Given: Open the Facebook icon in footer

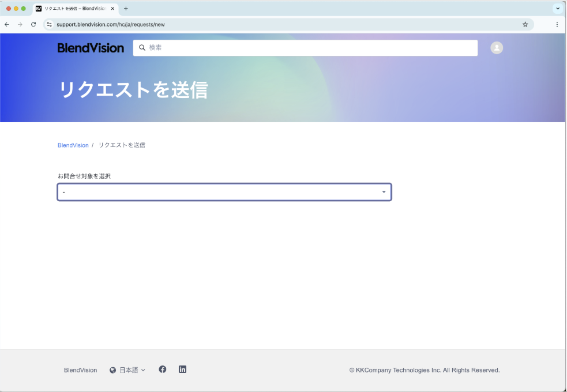Looking at the screenshot, I should click(162, 370).
